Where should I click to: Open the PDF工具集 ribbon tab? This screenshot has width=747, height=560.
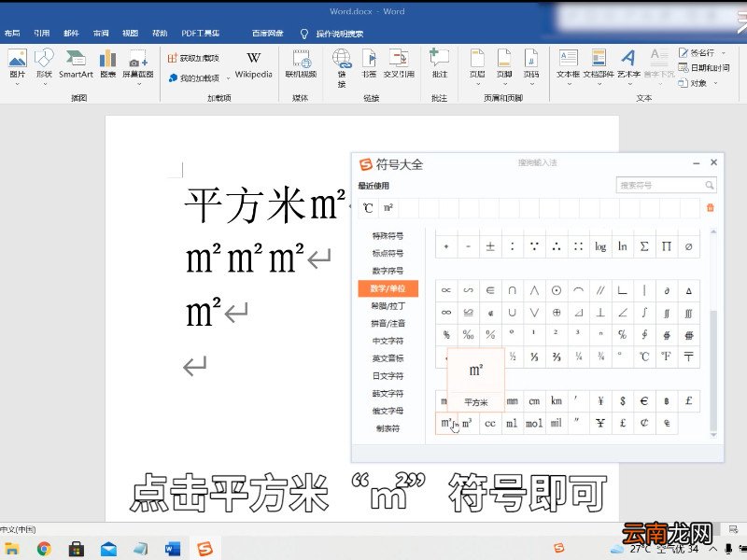coord(201,34)
